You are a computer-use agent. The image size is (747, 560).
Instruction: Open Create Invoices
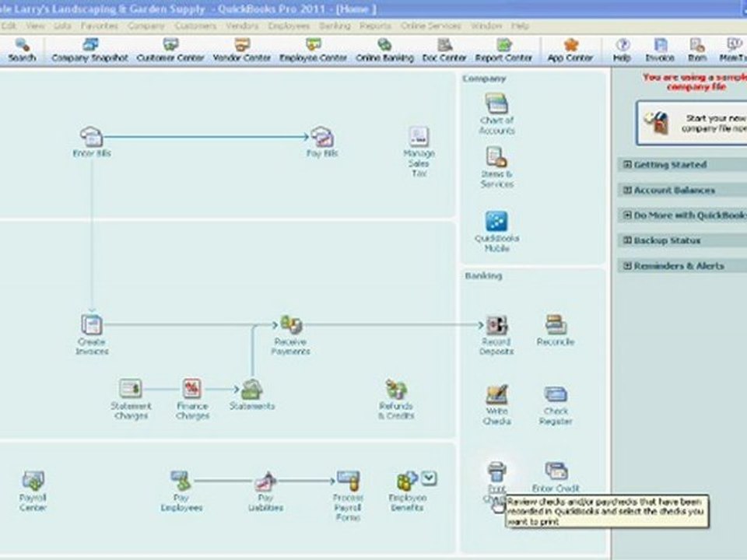[x=92, y=334]
